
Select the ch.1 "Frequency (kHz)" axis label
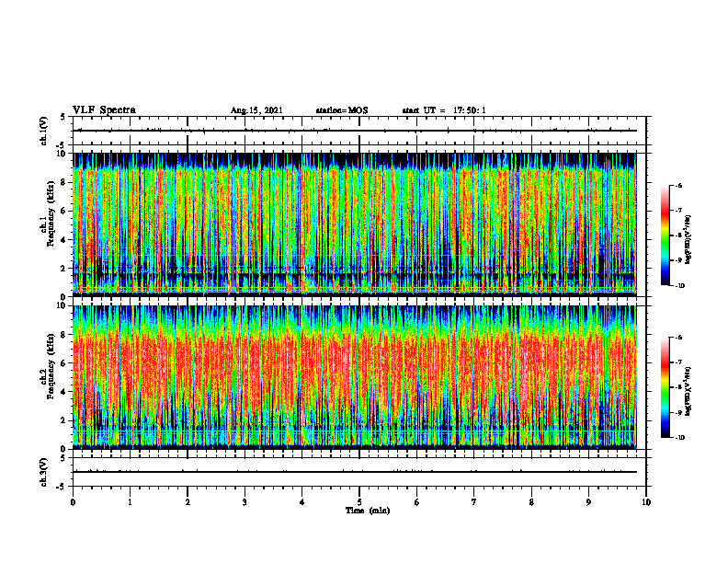coord(51,212)
